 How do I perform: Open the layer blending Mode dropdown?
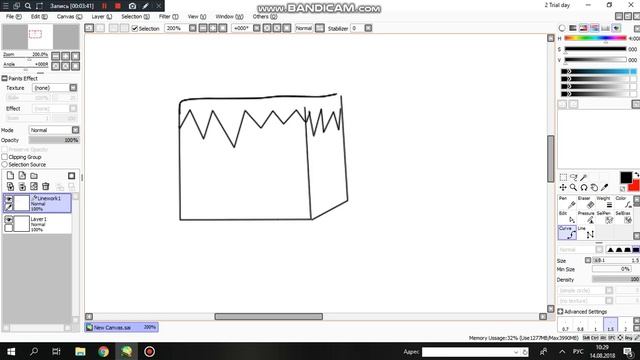[76, 130]
